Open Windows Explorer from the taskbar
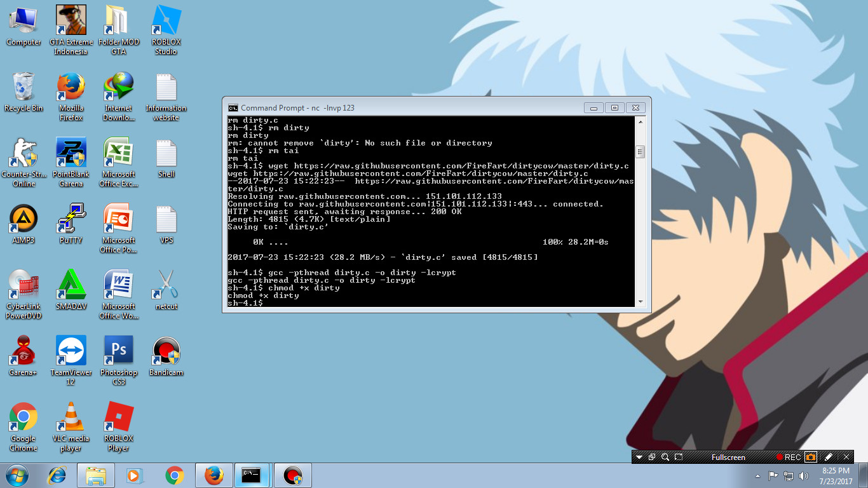This screenshot has width=868, height=488. (x=96, y=475)
